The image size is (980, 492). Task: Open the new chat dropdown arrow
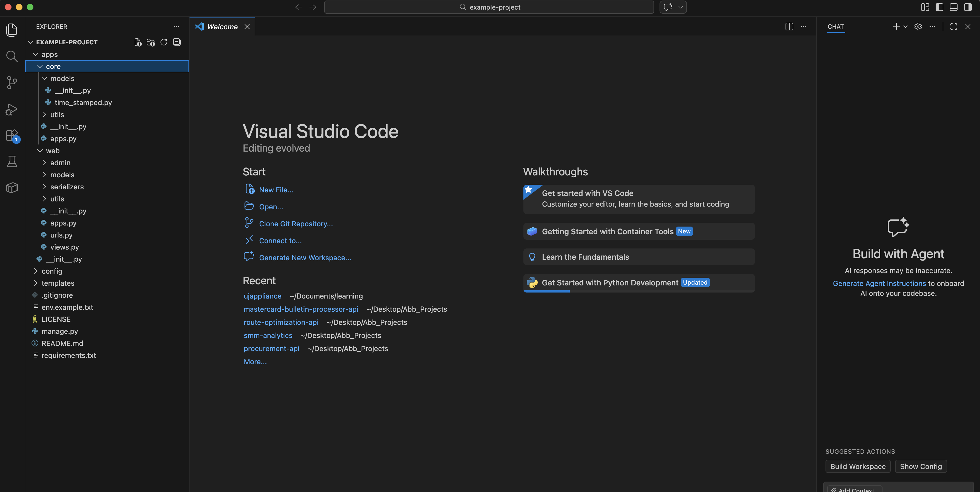(x=906, y=27)
